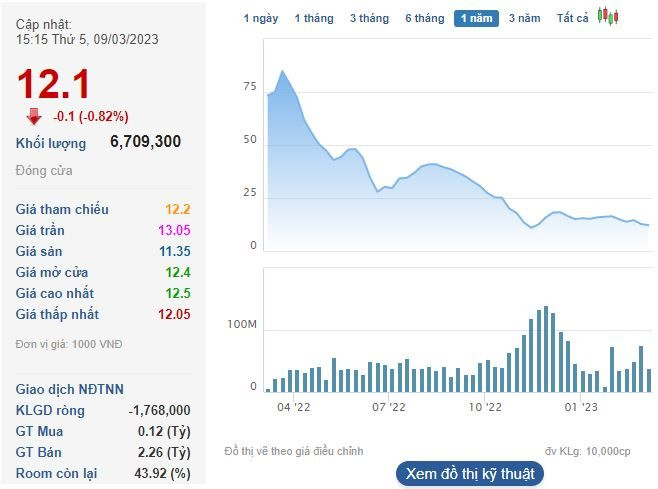The height and width of the screenshot is (489, 658).
Task: Show the 3 năm chart range
Action: click(524, 18)
